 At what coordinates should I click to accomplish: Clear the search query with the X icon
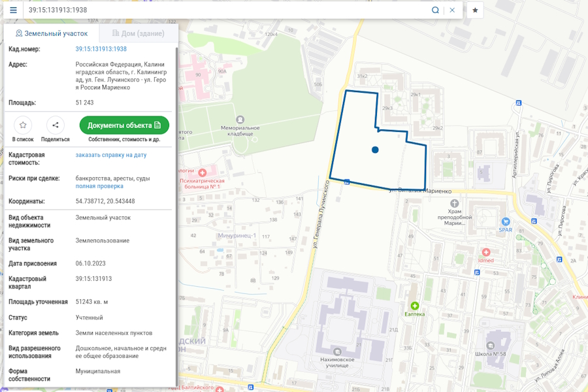pyautogui.click(x=452, y=10)
